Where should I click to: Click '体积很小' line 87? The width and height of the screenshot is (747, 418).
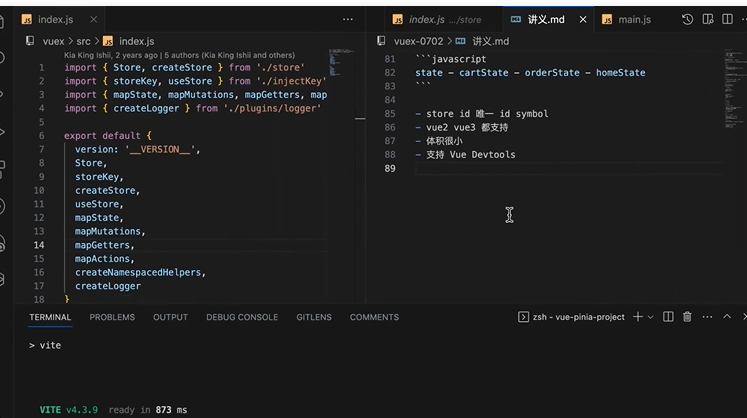(x=444, y=141)
